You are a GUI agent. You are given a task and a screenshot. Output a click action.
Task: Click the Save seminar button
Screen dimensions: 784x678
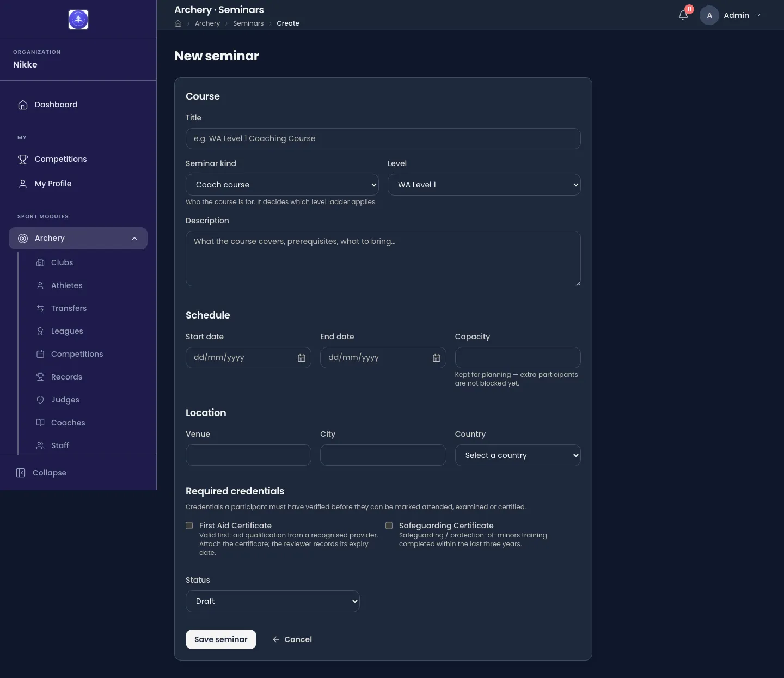[221, 639]
